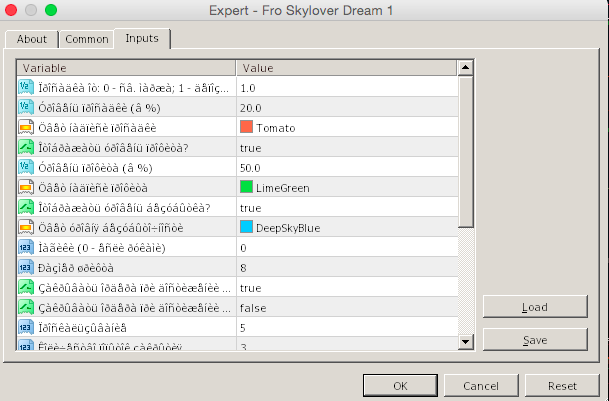
Task: Open the Common tab
Action: click(x=87, y=39)
